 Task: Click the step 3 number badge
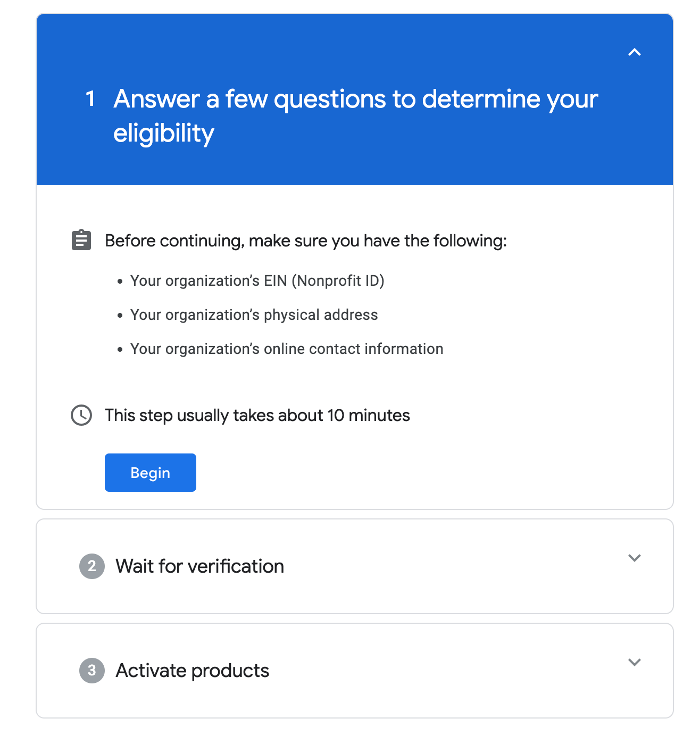(x=92, y=670)
